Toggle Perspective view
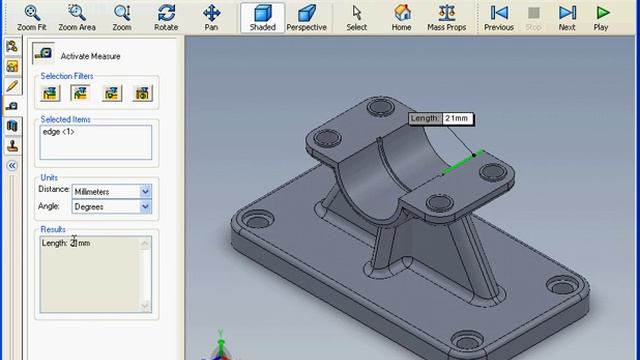Screen dimensions: 640x360 (307, 18)
